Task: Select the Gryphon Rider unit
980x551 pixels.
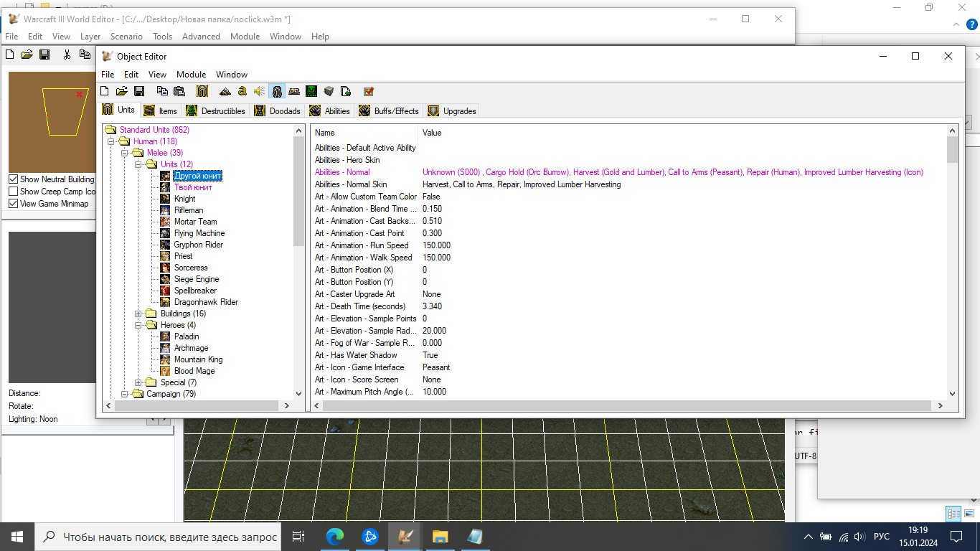Action: click(x=199, y=245)
